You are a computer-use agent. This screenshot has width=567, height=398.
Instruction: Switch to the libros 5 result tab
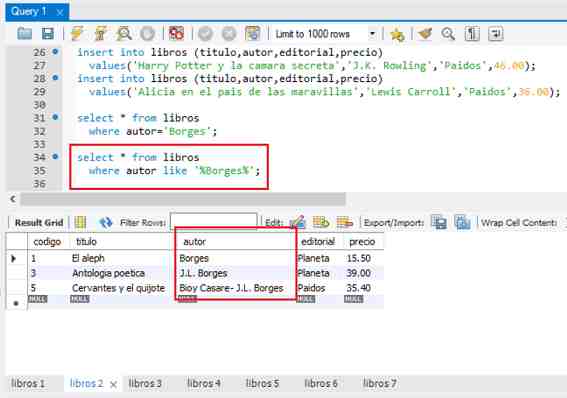(x=262, y=383)
